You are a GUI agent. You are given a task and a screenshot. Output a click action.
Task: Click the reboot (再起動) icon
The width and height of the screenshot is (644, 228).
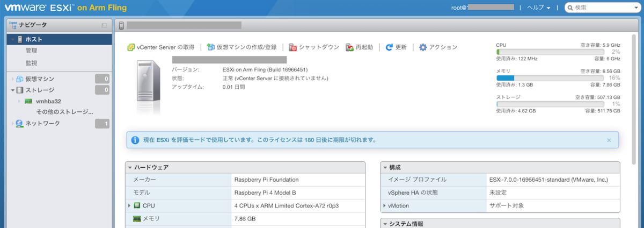[x=349, y=47]
